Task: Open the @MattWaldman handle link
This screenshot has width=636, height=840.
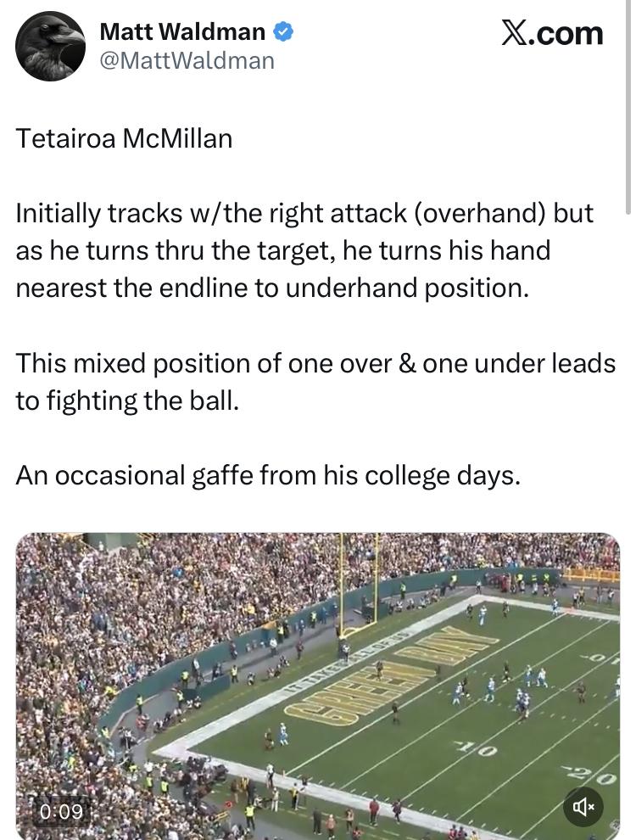Action: click(x=187, y=60)
